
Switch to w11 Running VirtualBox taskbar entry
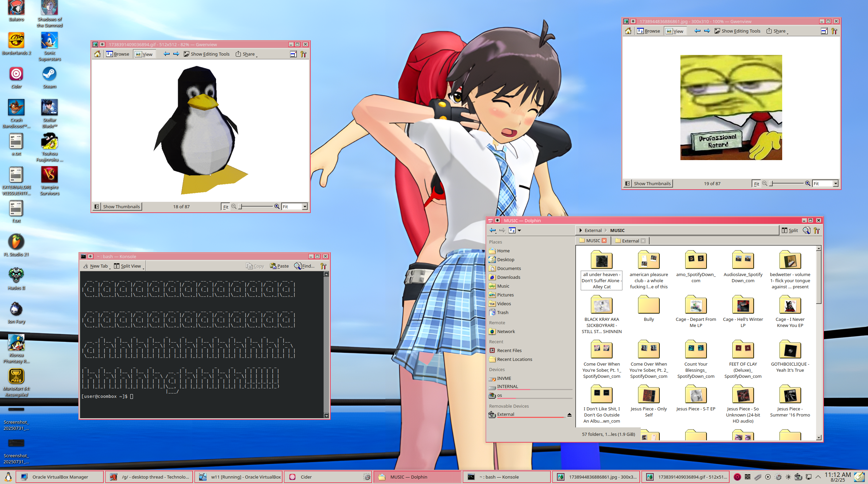238,477
